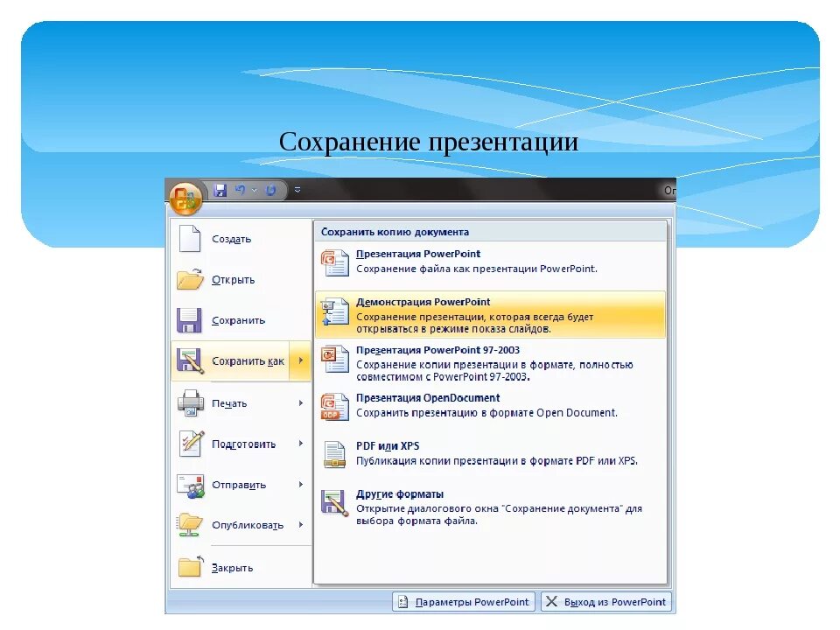Click the slide title Сохранение презентации
Viewport: 840px width, 630px height.
(x=429, y=143)
